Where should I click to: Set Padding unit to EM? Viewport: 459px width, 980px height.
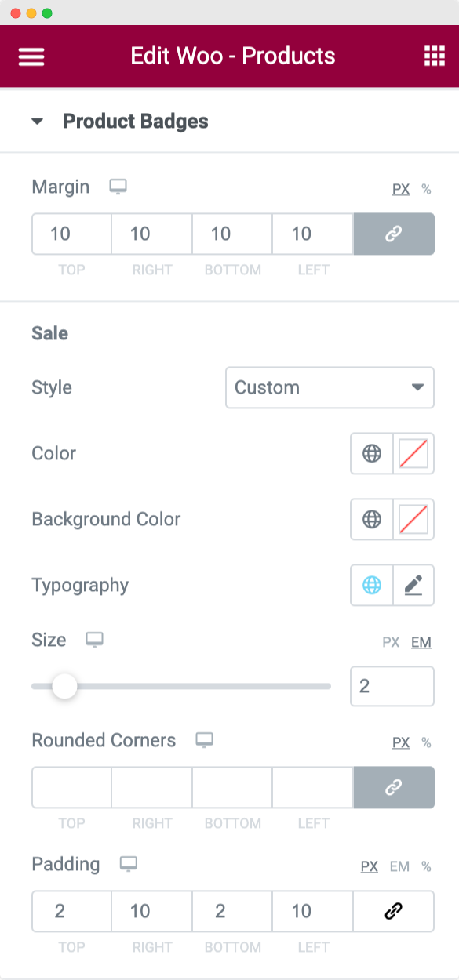399,866
